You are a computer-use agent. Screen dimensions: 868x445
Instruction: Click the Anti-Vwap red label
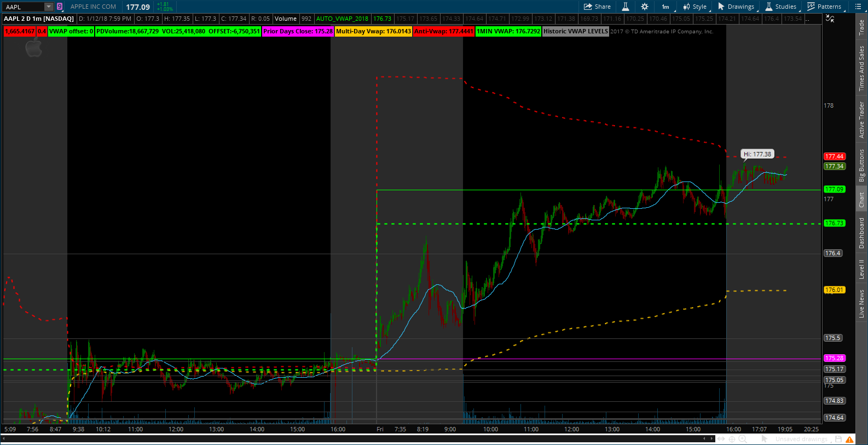click(x=443, y=31)
